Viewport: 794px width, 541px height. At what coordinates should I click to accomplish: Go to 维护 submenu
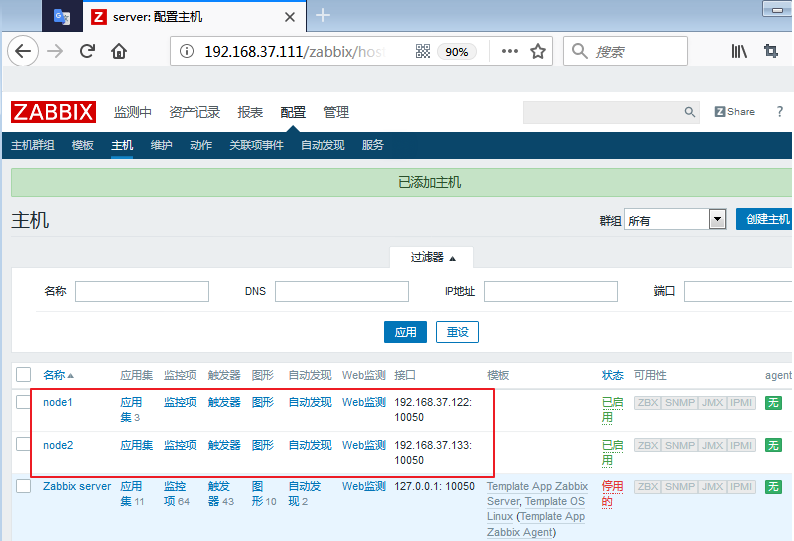click(162, 145)
